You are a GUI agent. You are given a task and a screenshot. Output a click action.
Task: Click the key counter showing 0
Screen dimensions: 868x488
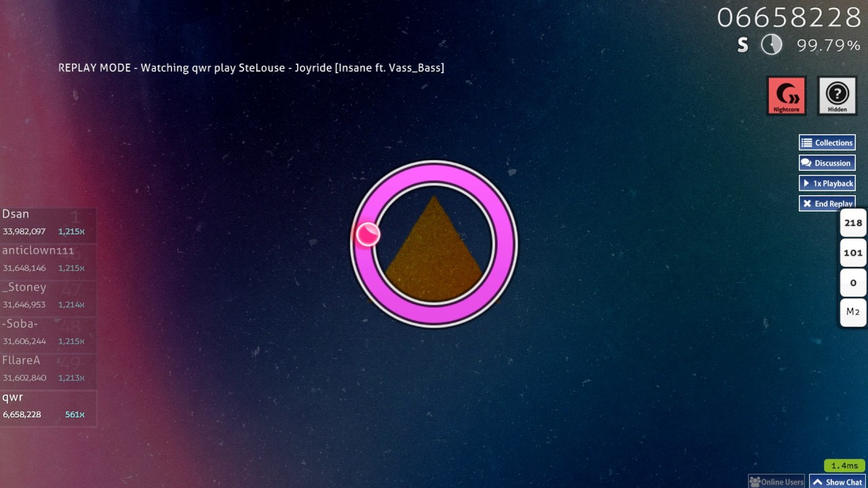[x=853, y=283]
